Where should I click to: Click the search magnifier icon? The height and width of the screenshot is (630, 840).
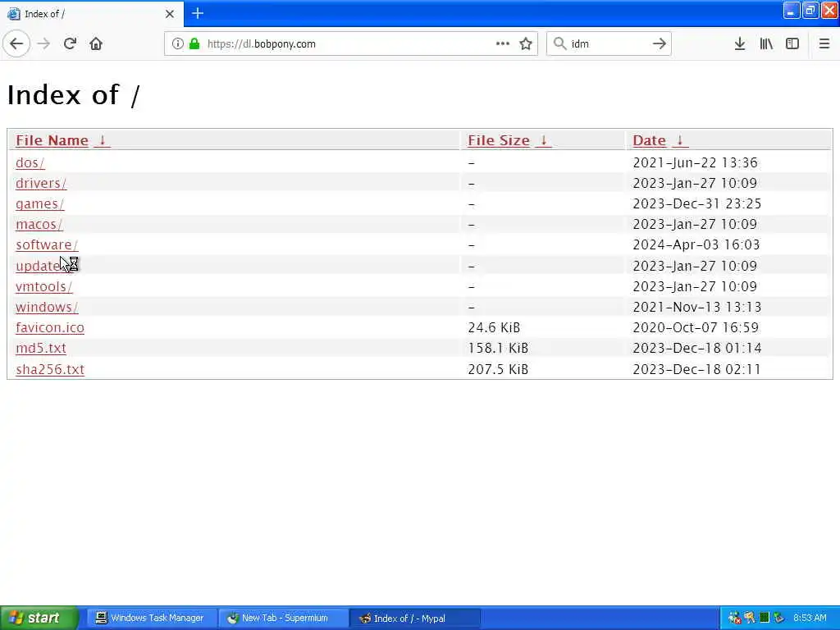pyautogui.click(x=559, y=44)
